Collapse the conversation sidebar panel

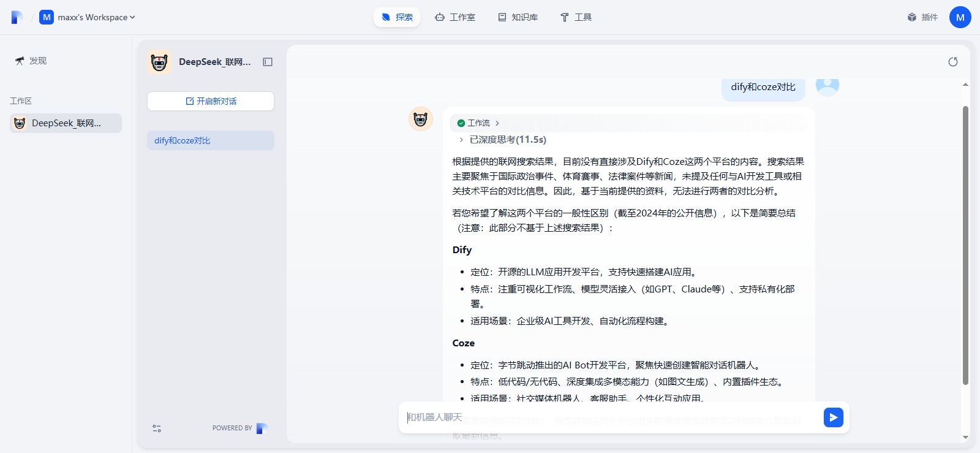click(268, 62)
